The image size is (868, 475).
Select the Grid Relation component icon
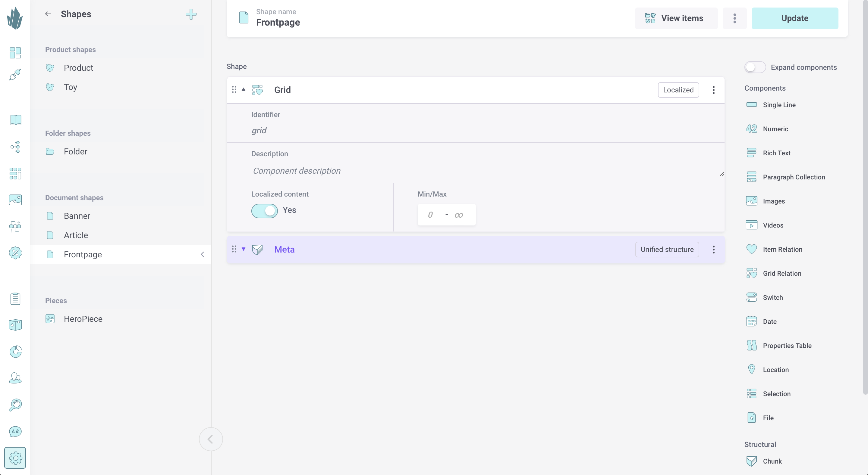point(751,273)
